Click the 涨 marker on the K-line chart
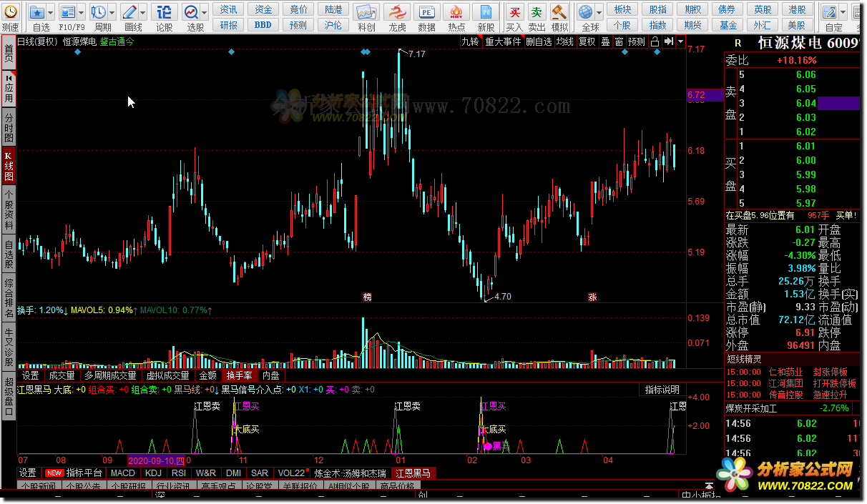The width and height of the screenshot is (867, 504). pos(592,296)
